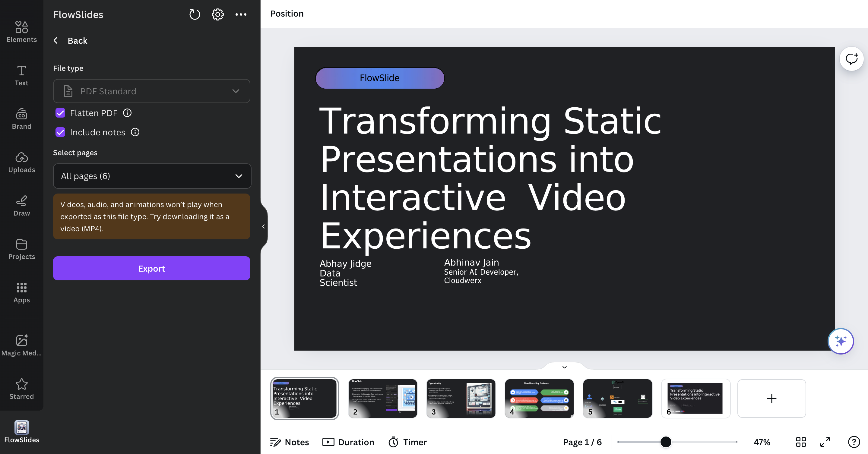Select slide 4 thumbnail
Viewport: 868px width, 454px height.
pyautogui.click(x=539, y=399)
